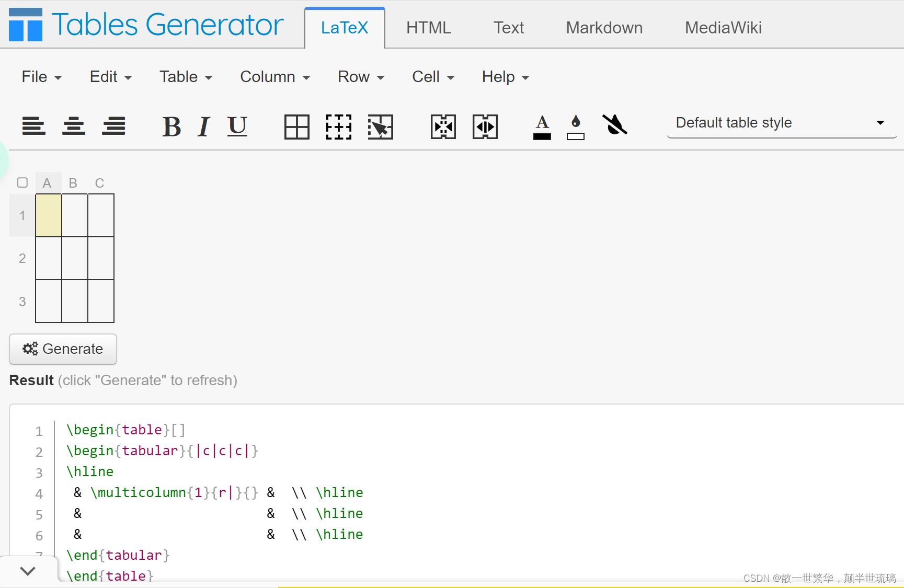Align cell text left
Image resolution: width=904 pixels, height=588 pixels.
33,126
